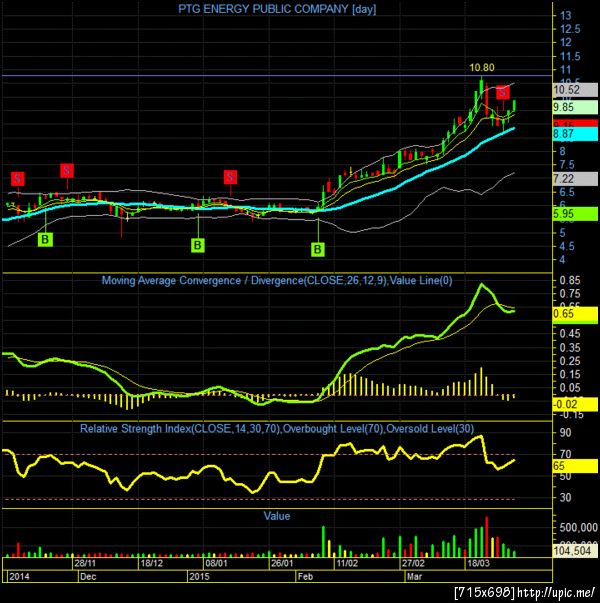This screenshot has width=600, height=603.
Task: Select the light green 9.85 price label
Action: click(575, 107)
